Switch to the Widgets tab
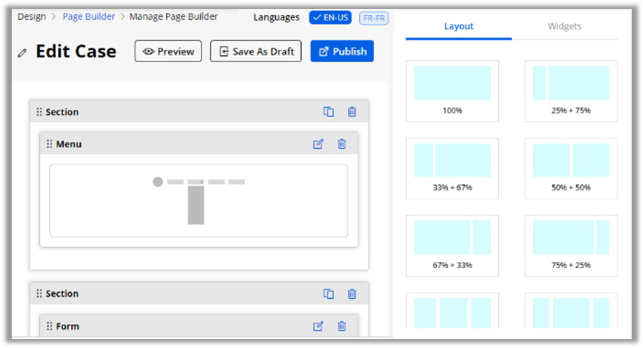This screenshot has height=348, width=644. click(564, 26)
